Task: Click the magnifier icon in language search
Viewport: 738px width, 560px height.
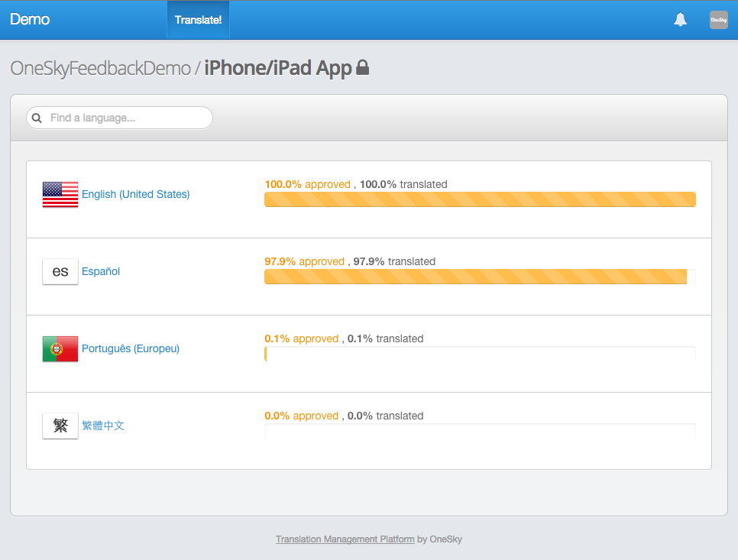Action: click(37, 118)
